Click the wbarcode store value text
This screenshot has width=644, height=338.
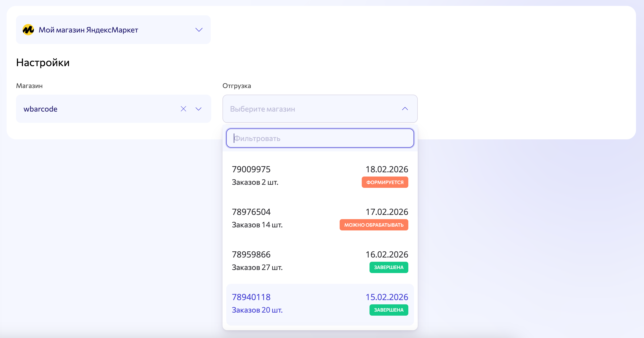click(x=40, y=109)
